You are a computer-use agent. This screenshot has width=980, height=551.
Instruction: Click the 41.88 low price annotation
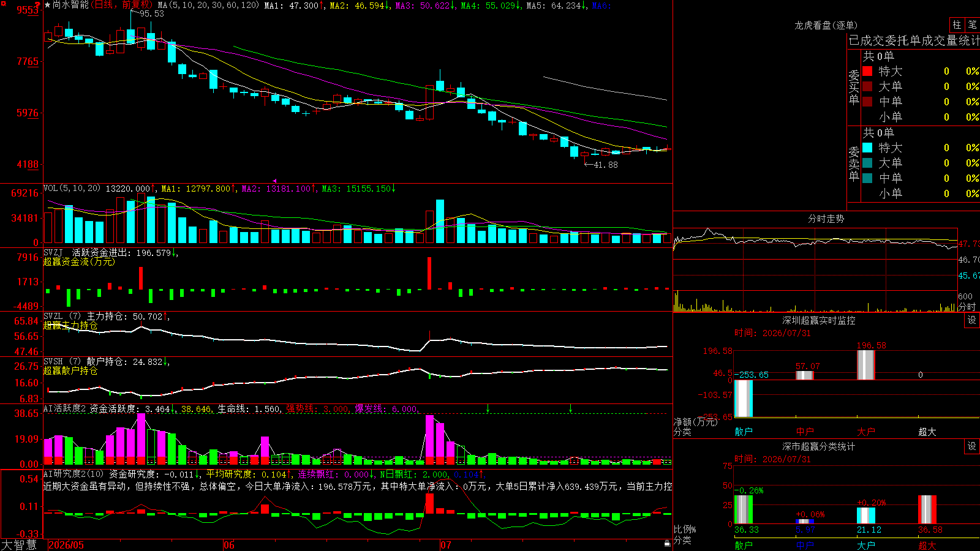[606, 165]
